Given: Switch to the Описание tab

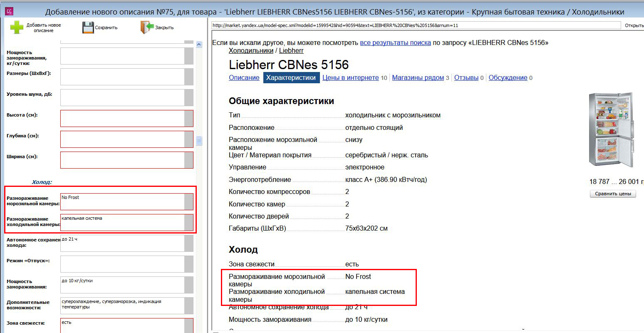Looking at the screenshot, I should (244, 77).
